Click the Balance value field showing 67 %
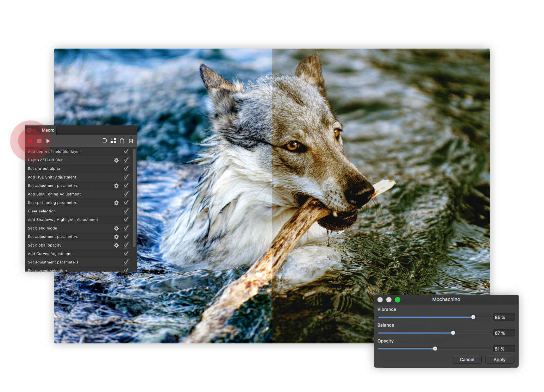 pos(504,333)
